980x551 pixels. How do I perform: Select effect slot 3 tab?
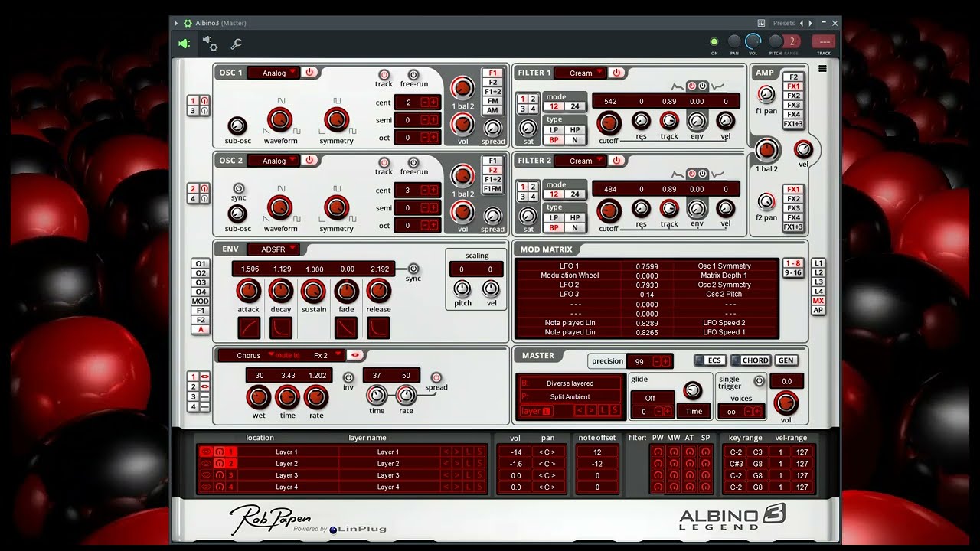(x=194, y=396)
